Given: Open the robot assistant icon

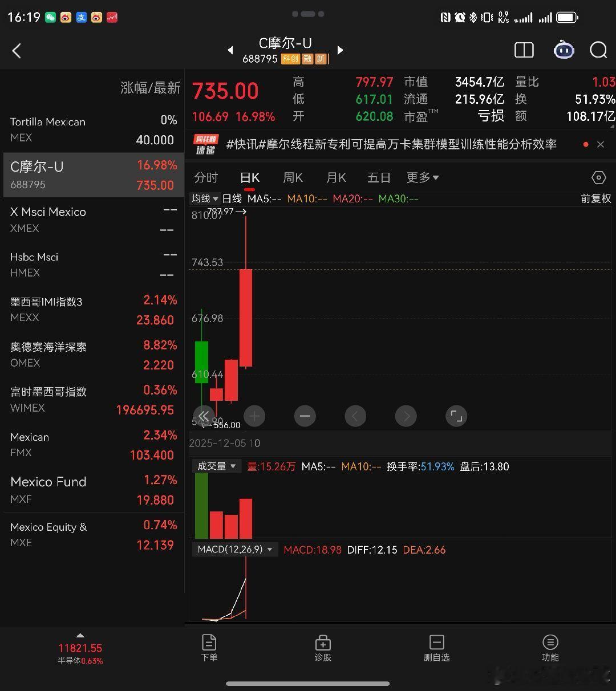Looking at the screenshot, I should click(564, 50).
